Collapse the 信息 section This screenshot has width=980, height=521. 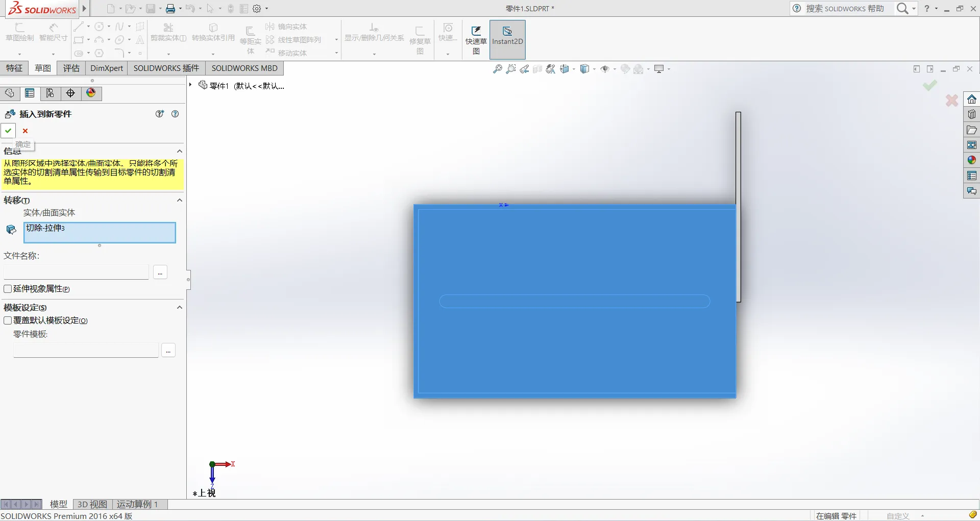click(180, 151)
